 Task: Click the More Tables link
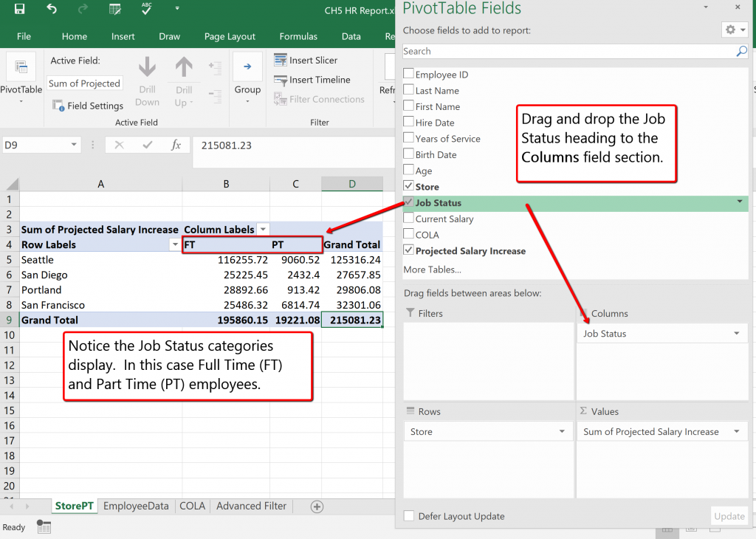pyautogui.click(x=432, y=269)
